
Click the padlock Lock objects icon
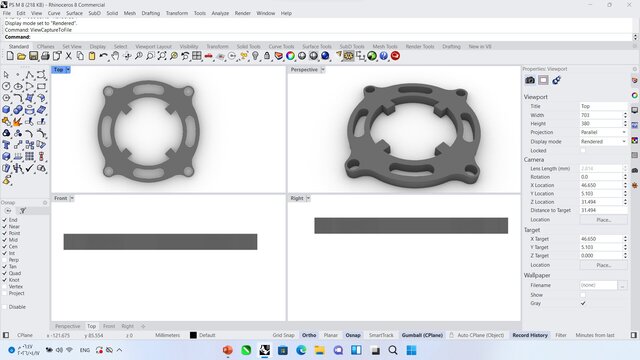pos(267,56)
